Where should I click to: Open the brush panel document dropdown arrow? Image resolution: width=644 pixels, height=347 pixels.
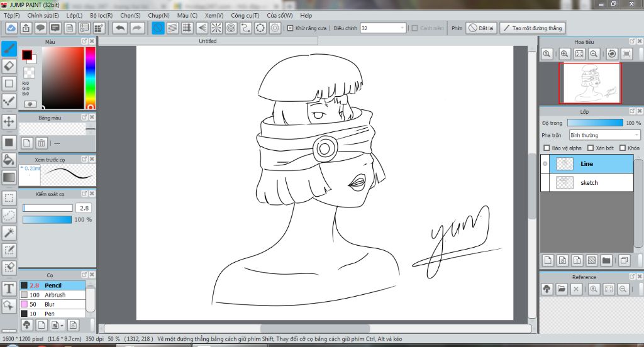click(62, 325)
